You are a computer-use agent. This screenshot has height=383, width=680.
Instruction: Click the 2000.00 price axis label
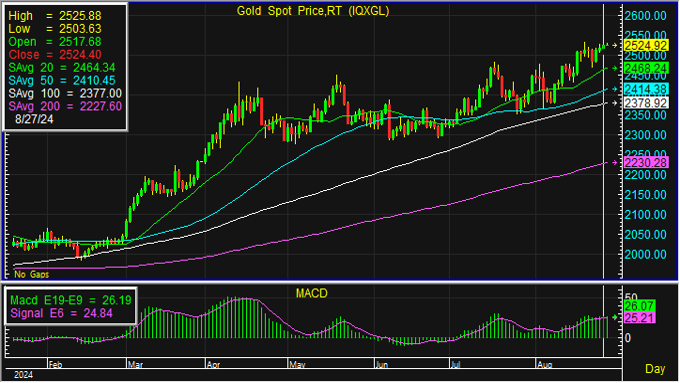(645, 255)
